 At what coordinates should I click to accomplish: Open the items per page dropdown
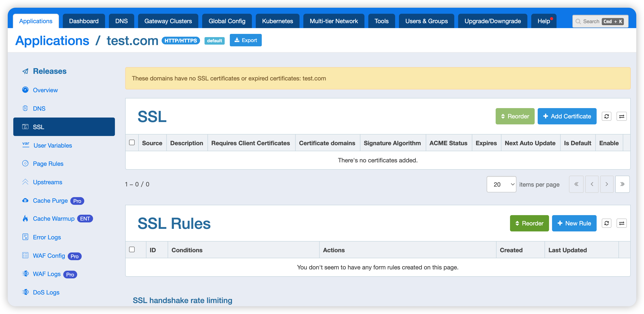click(501, 184)
